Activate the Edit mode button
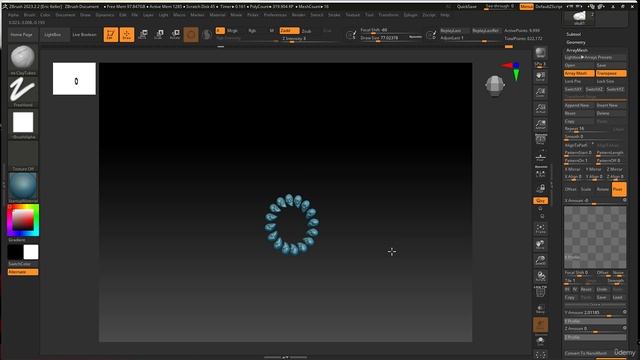This screenshot has height=360, width=640. (111, 35)
